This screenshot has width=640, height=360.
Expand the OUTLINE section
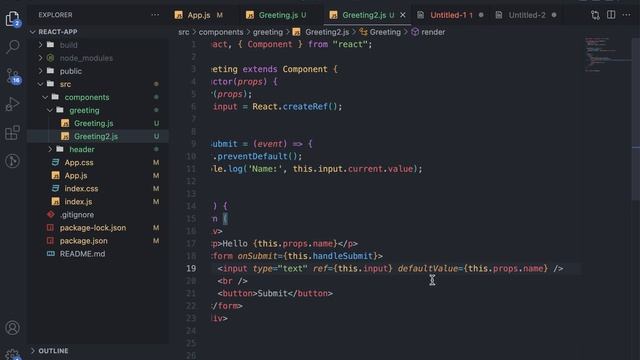pyautogui.click(x=53, y=351)
